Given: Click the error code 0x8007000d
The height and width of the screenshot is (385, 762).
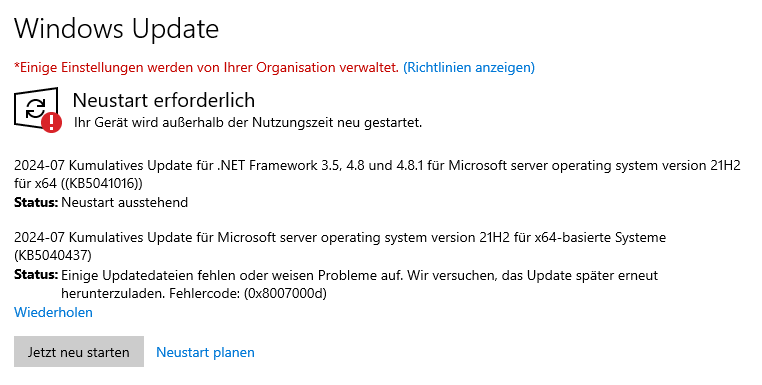Looking at the screenshot, I should tap(285, 294).
